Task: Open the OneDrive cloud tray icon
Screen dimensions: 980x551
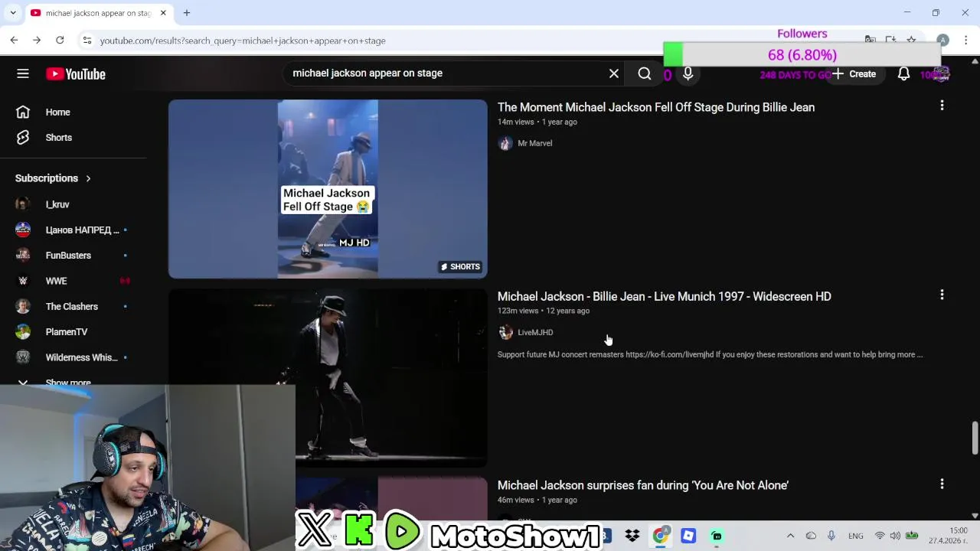Action: click(x=811, y=536)
